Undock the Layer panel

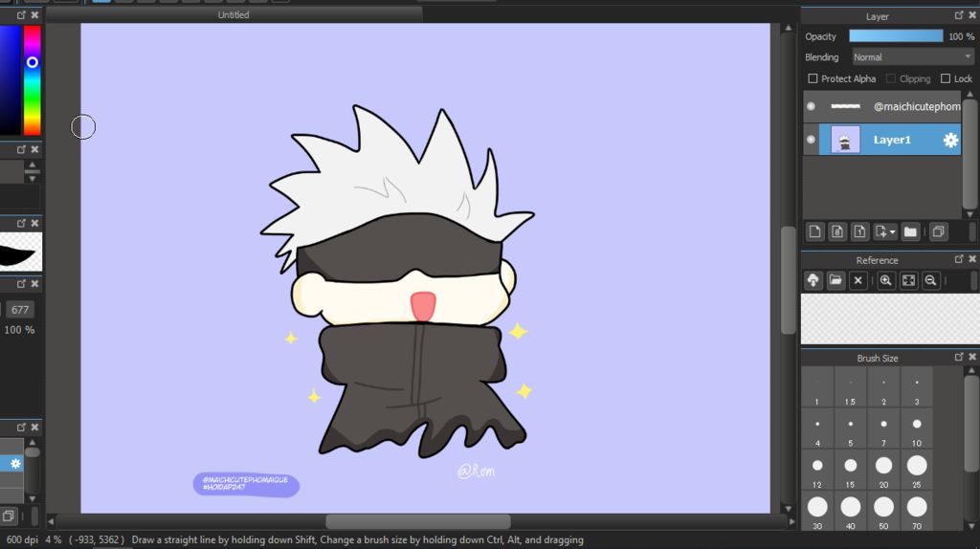click(x=959, y=15)
